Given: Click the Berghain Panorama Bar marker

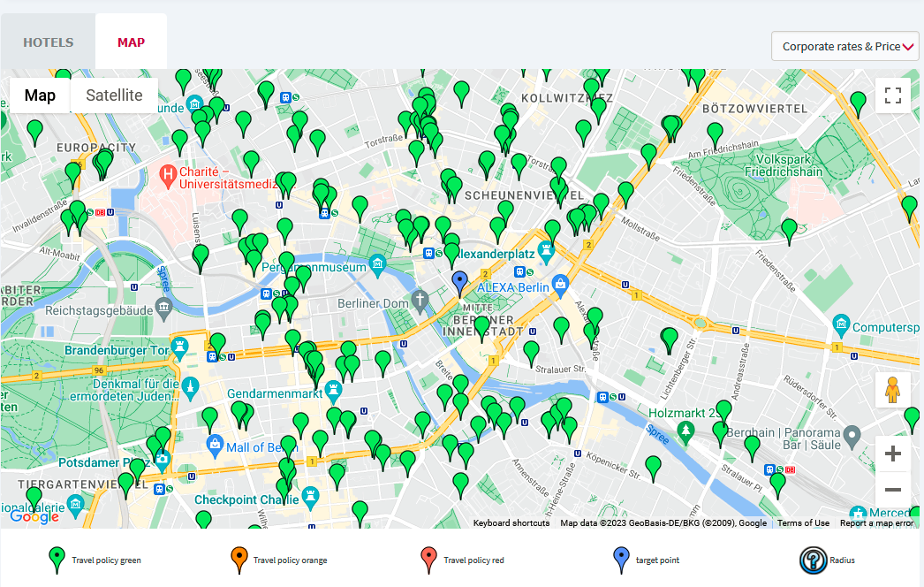Looking at the screenshot, I should (x=852, y=437).
